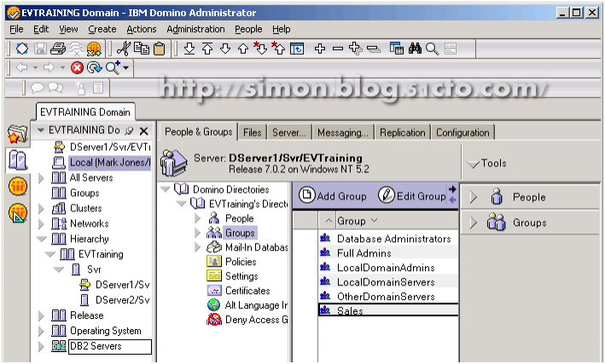Click the Full Admins group icon
The width and height of the screenshot is (605, 364).
pyautogui.click(x=325, y=252)
